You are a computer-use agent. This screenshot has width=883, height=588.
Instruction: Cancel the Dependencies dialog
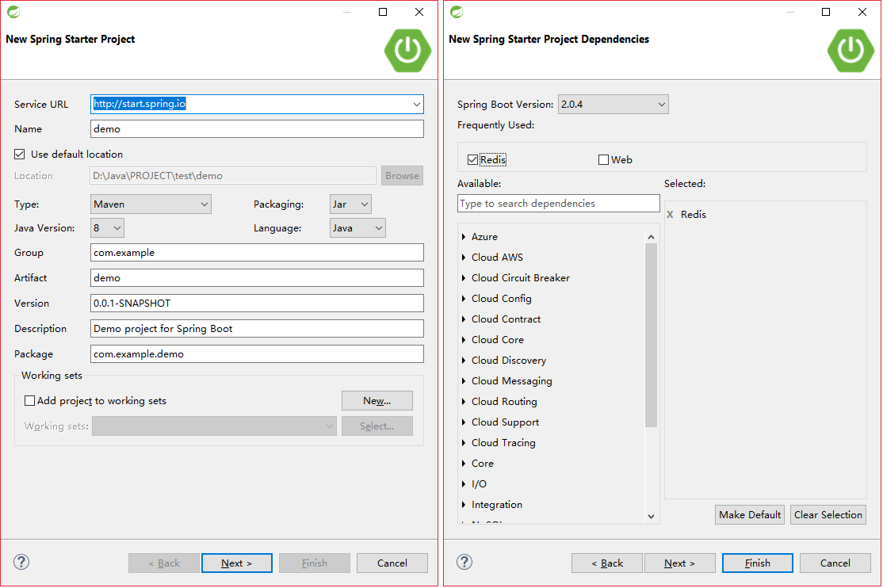(835, 563)
